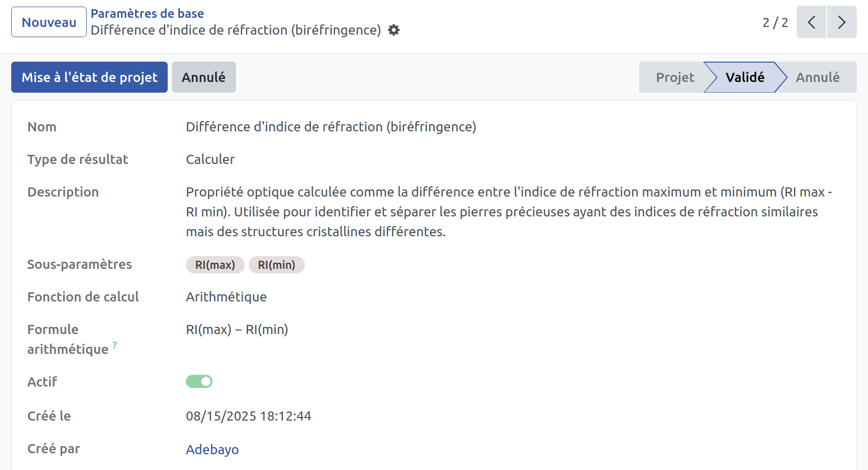The width and height of the screenshot is (868, 470).
Task: Select the Annulé status stage in statusbar
Action: pyautogui.click(x=818, y=77)
